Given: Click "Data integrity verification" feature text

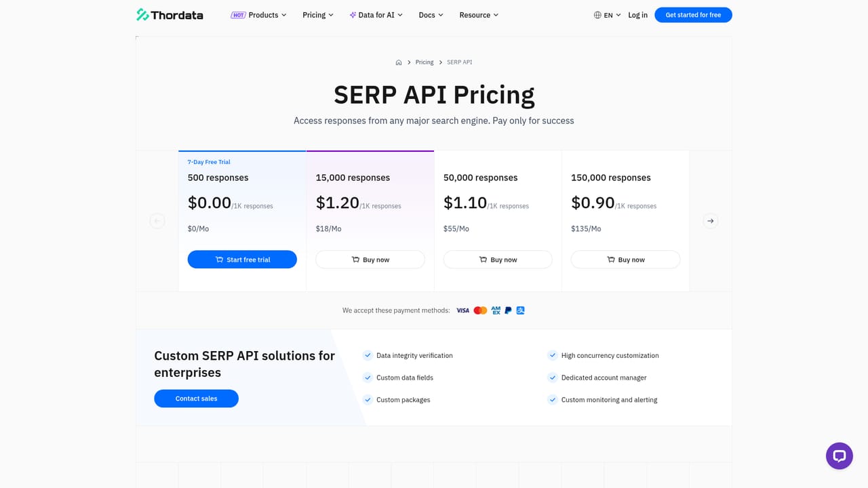Looking at the screenshot, I should coord(414,355).
